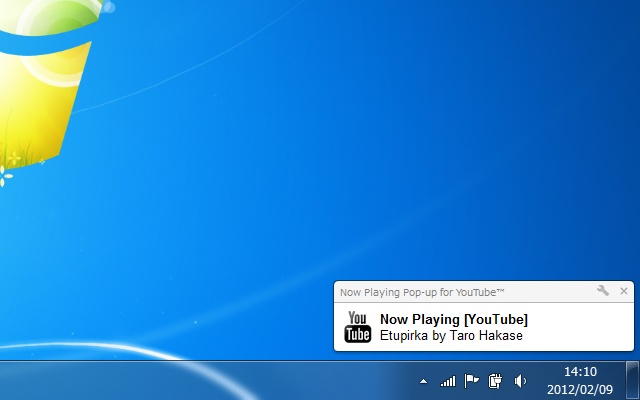Image resolution: width=640 pixels, height=400 pixels.
Task: Click the 2012/02/09 date in the taskbar
Action: coord(580,388)
